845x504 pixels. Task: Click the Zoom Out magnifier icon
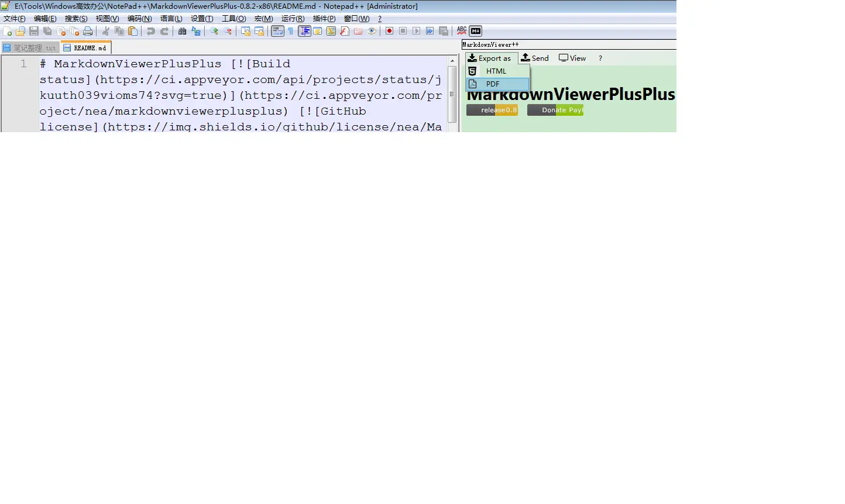[x=228, y=31]
